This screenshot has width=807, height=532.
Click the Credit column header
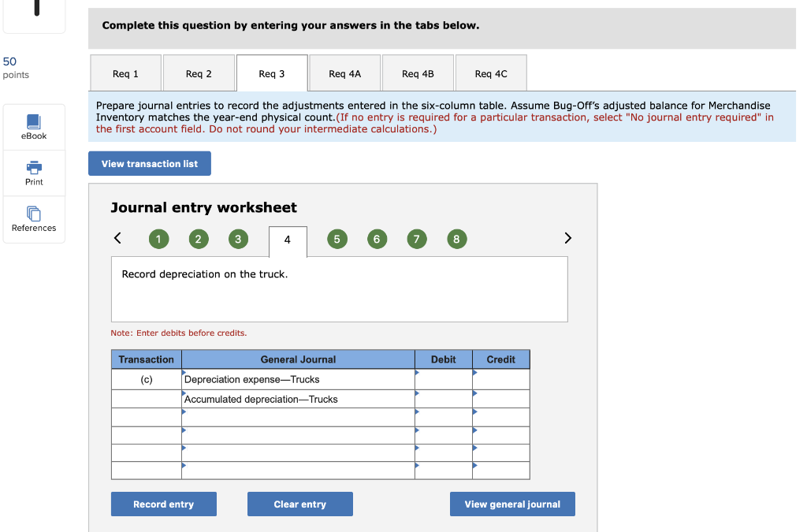click(501, 359)
